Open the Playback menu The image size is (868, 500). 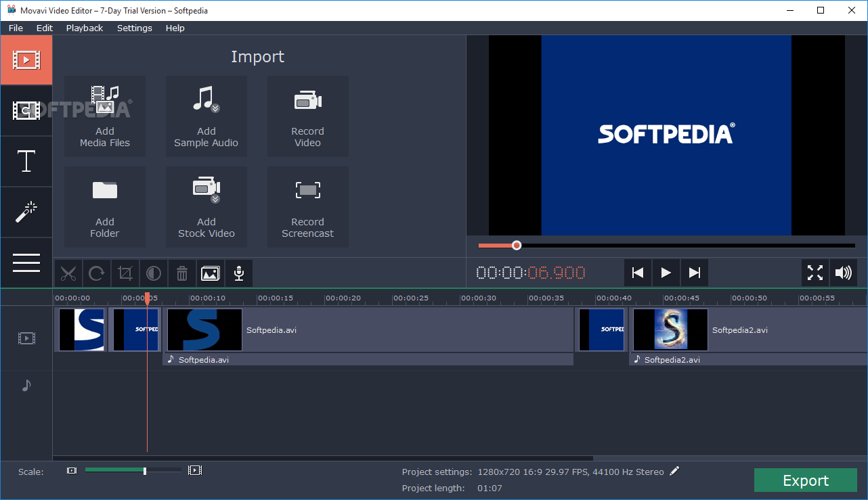click(x=84, y=28)
